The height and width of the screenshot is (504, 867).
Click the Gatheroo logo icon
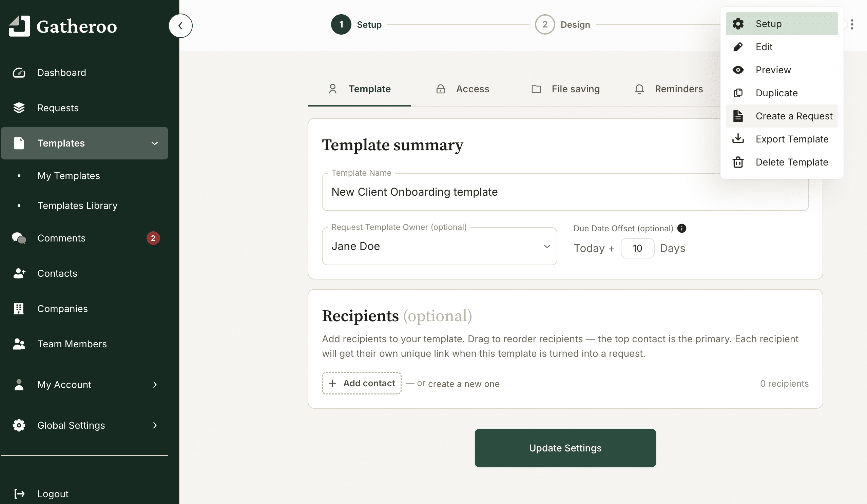click(19, 26)
